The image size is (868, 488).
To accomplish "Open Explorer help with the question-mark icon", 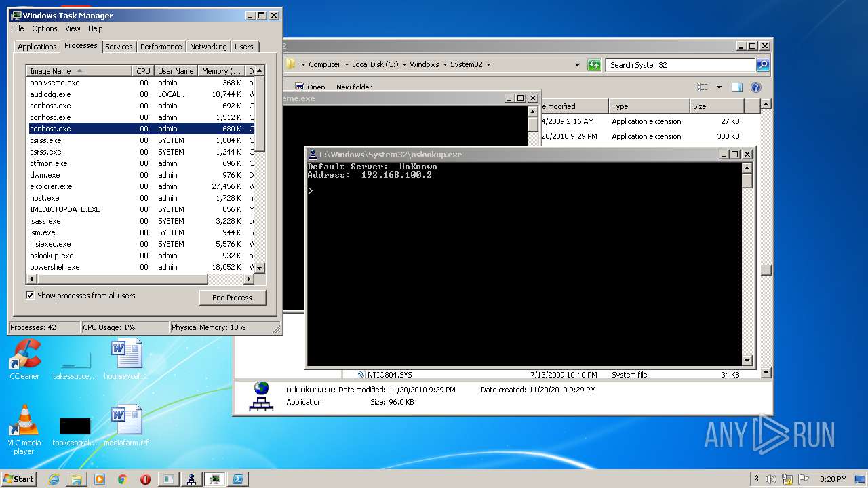I will (x=756, y=87).
